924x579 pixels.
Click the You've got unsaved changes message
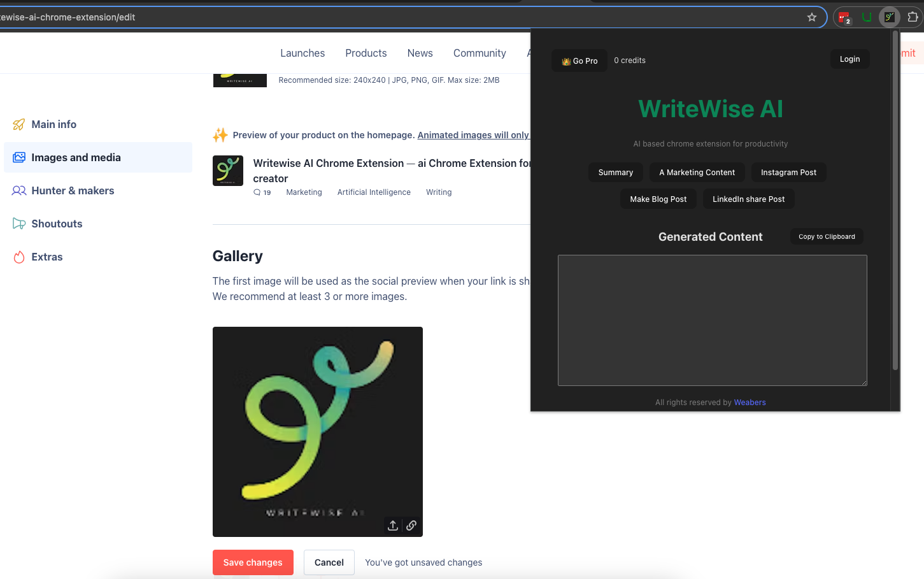(x=423, y=562)
